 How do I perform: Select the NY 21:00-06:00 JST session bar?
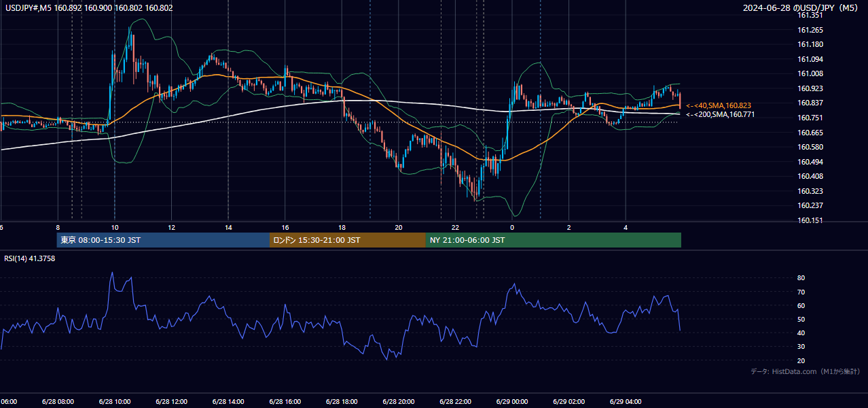[554, 240]
